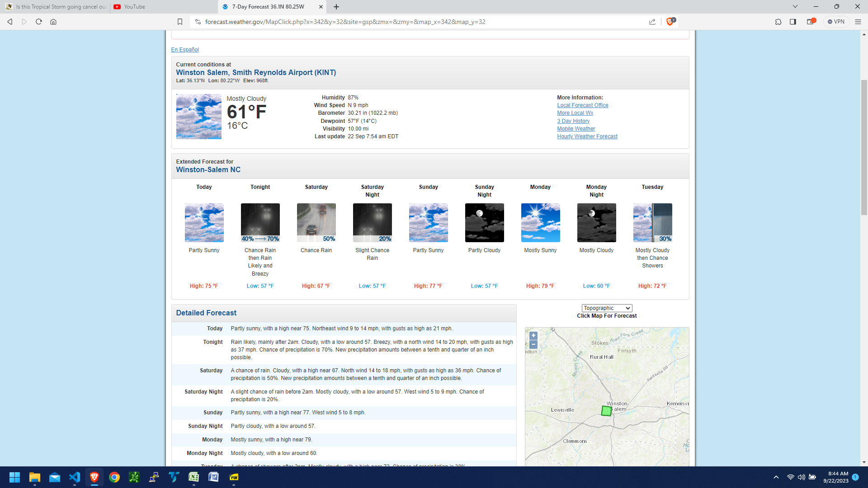Open the browser extensions puzzle icon
This screenshot has width=868, height=488.
778,22
